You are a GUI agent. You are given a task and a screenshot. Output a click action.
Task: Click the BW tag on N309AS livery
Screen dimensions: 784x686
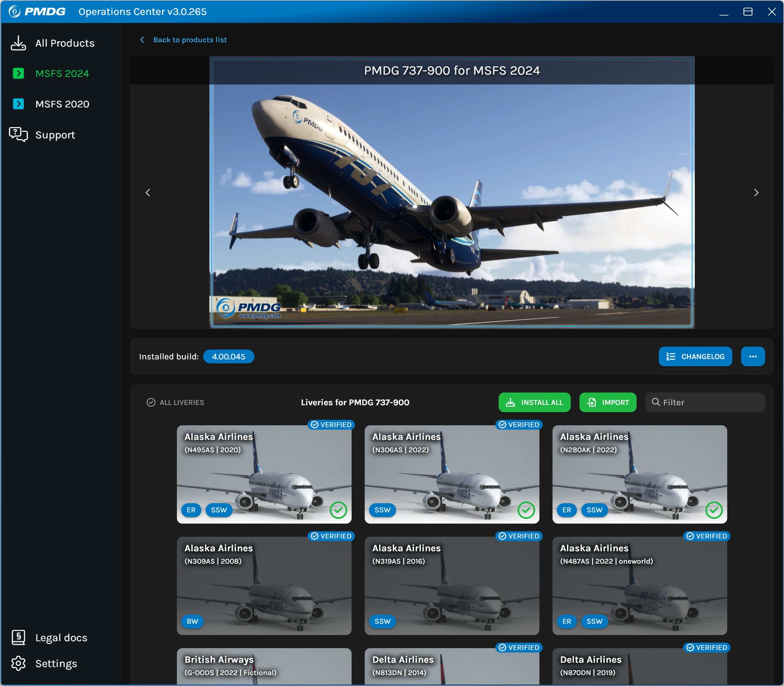(x=193, y=621)
